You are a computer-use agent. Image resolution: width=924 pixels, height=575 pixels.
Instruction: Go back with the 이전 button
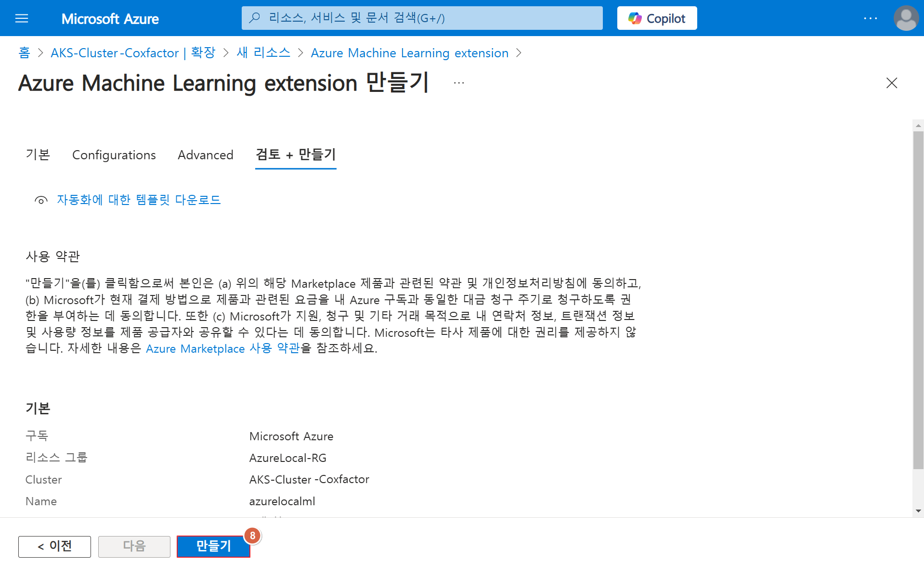coord(54,547)
